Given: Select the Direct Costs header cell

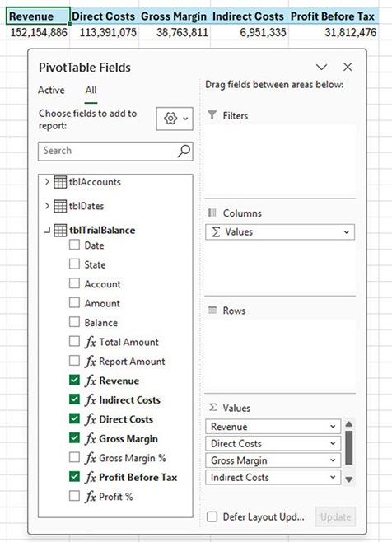Looking at the screenshot, I should click(105, 16).
